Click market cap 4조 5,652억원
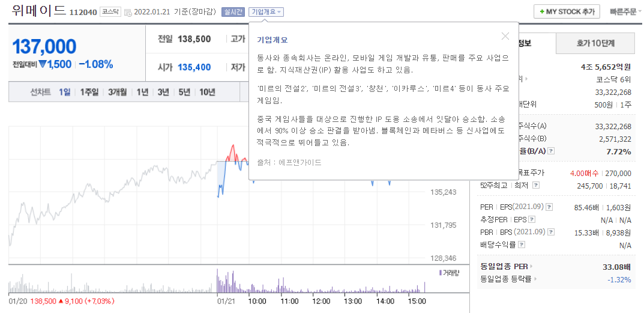Viewport: 644px width, 313px height. click(606, 67)
